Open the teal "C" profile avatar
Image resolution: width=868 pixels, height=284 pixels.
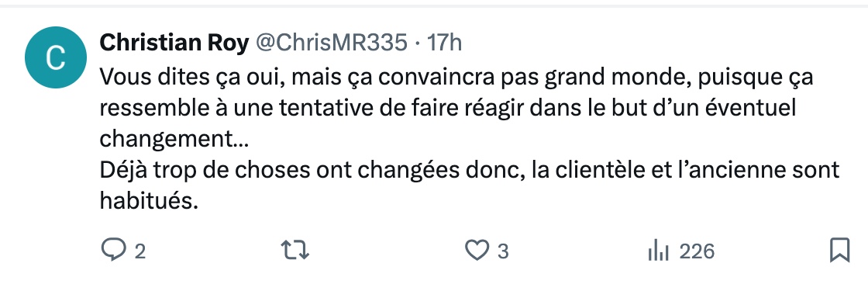56,57
